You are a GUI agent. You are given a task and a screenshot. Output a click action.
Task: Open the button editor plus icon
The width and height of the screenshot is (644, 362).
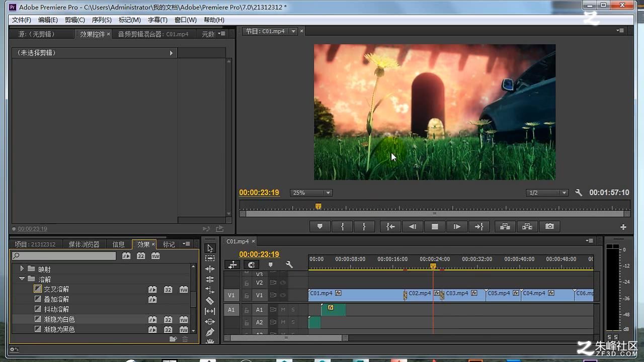[x=623, y=227]
